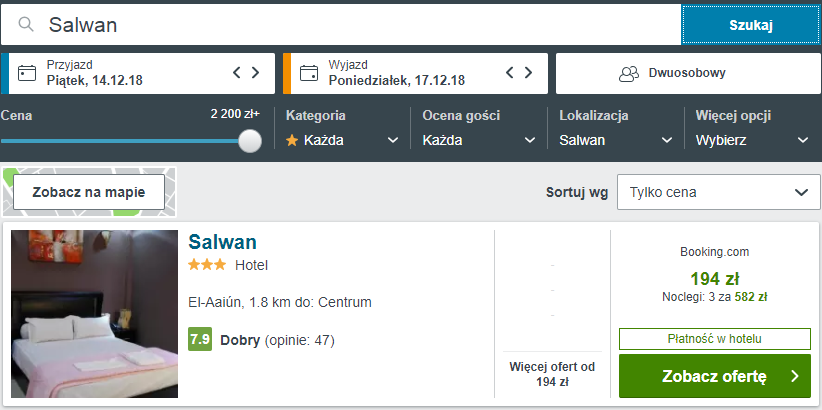Go to previous arrival date
Screen dimensions: 822x410
pos(237,72)
